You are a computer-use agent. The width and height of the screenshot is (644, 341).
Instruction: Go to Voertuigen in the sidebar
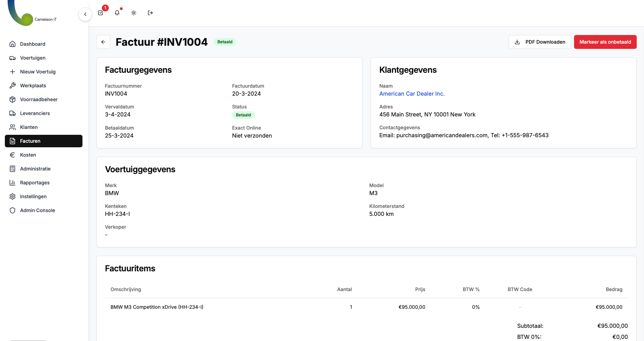pos(33,58)
